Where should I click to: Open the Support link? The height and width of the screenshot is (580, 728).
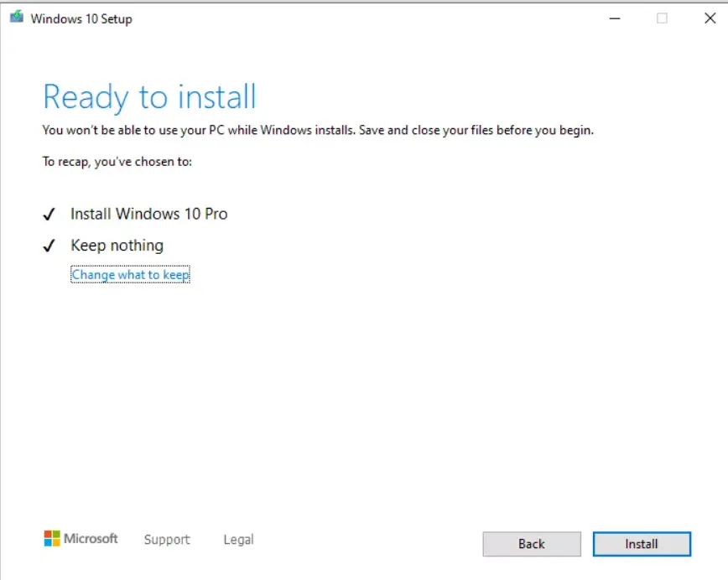pos(167,539)
